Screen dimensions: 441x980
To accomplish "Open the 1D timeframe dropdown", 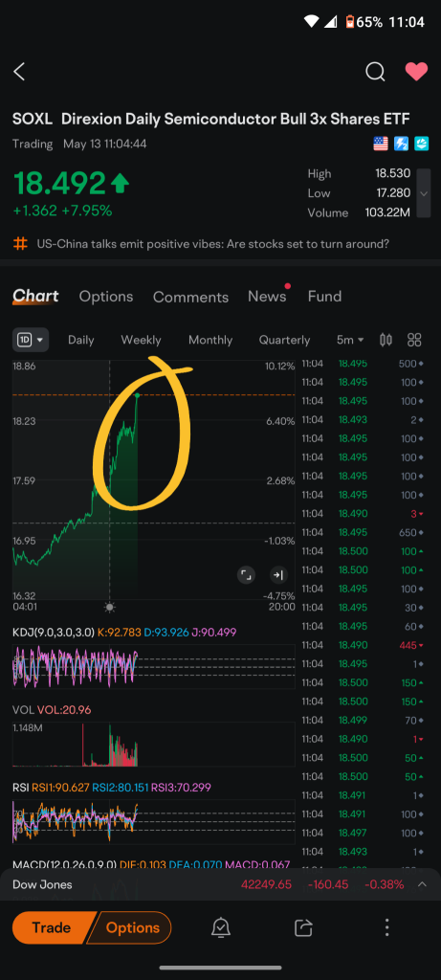I will 31,340.
